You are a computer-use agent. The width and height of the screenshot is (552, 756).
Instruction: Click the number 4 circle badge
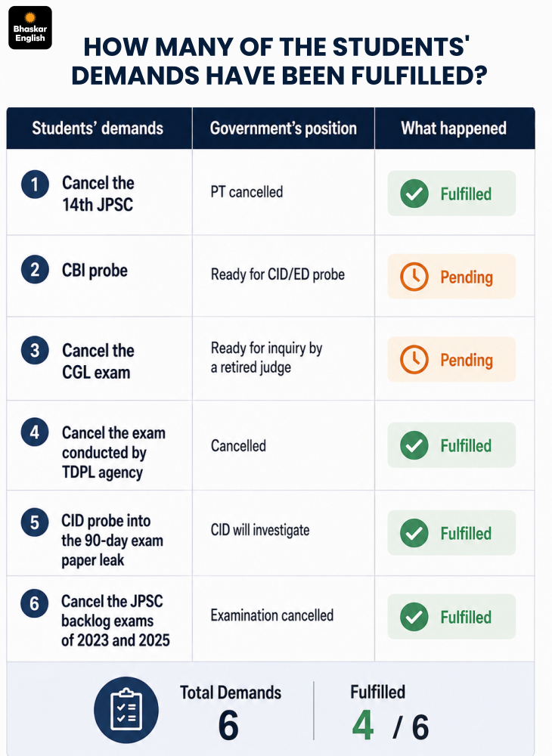click(x=35, y=432)
